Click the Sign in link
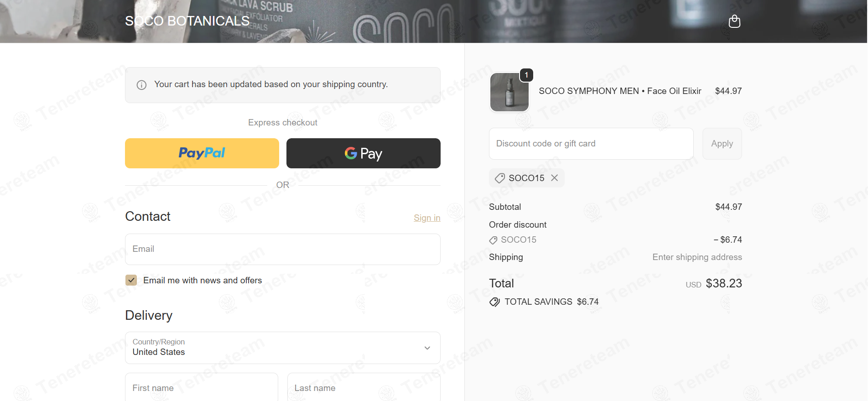This screenshot has width=868, height=401. 427,218
